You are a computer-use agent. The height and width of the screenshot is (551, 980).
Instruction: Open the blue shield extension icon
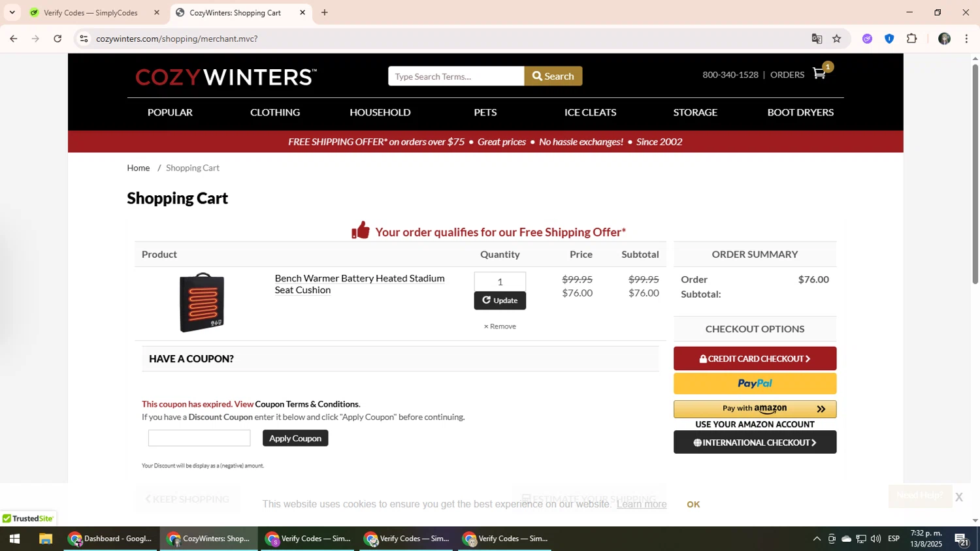coord(889,39)
